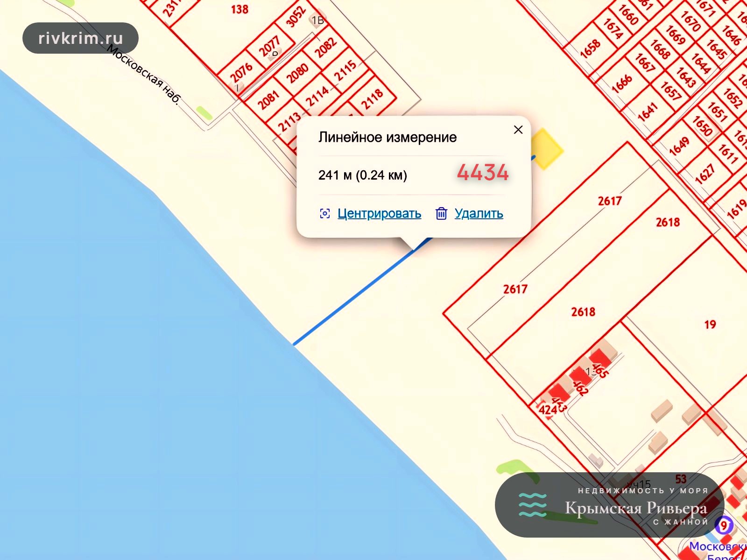The width and height of the screenshot is (747, 560).
Task: Click the trash bin icon beside Удалить
Action: click(441, 214)
